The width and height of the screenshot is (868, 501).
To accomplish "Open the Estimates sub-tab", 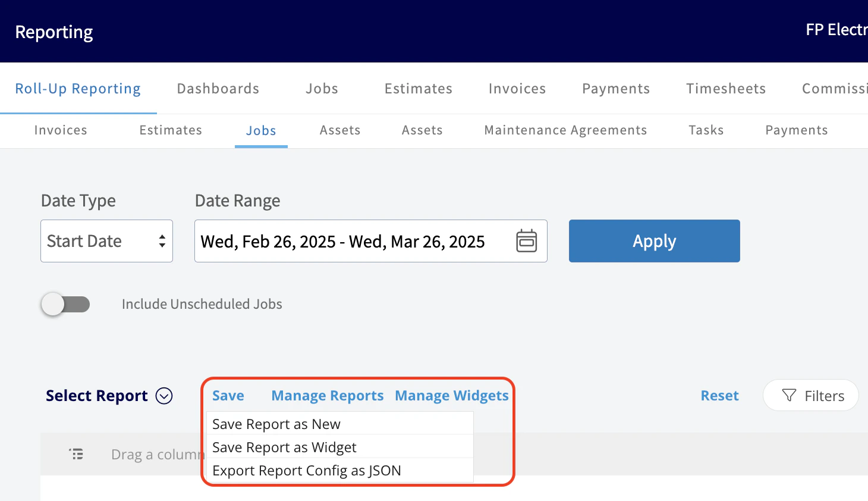I will point(171,130).
